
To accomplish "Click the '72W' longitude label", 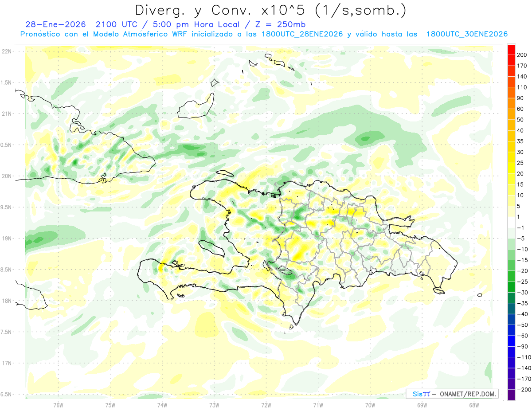I will coord(266,405).
